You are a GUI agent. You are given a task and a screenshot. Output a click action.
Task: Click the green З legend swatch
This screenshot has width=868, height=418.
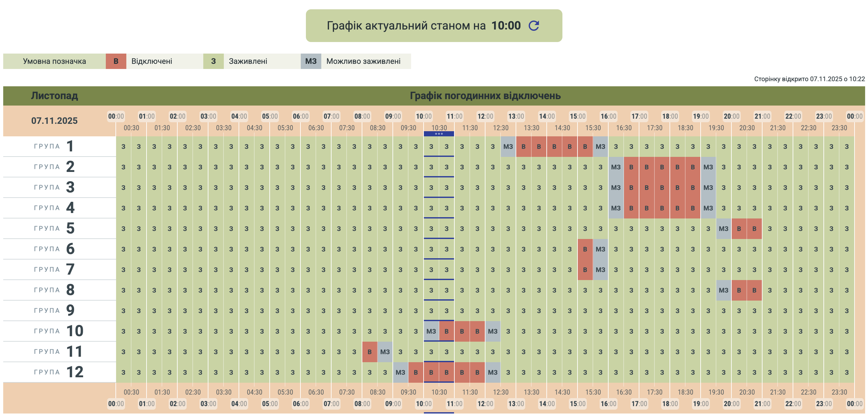(213, 61)
